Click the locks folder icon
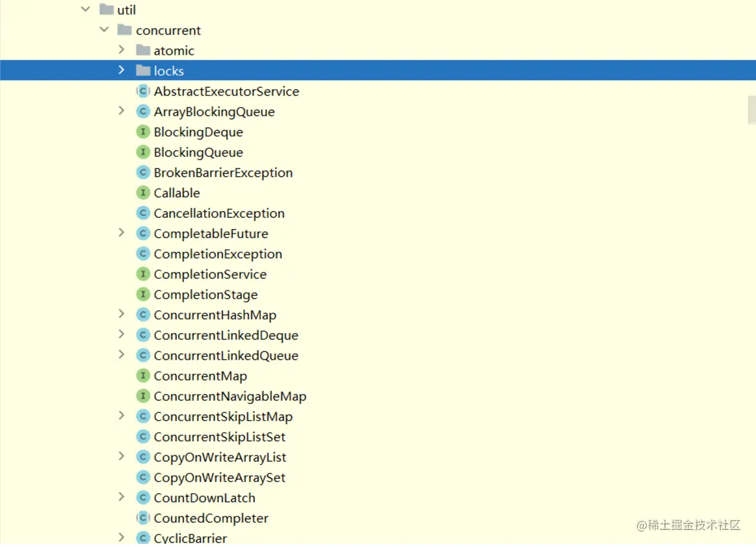756x547 pixels. [143, 70]
